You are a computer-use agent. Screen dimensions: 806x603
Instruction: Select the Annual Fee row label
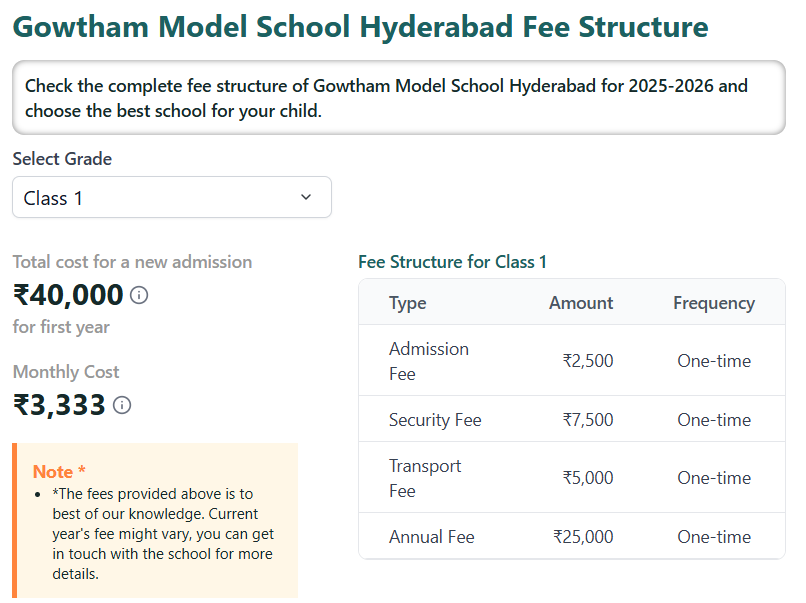[432, 537]
